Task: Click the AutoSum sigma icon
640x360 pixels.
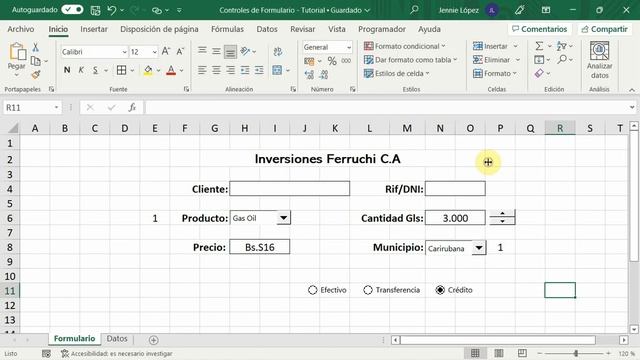Action: [x=539, y=46]
